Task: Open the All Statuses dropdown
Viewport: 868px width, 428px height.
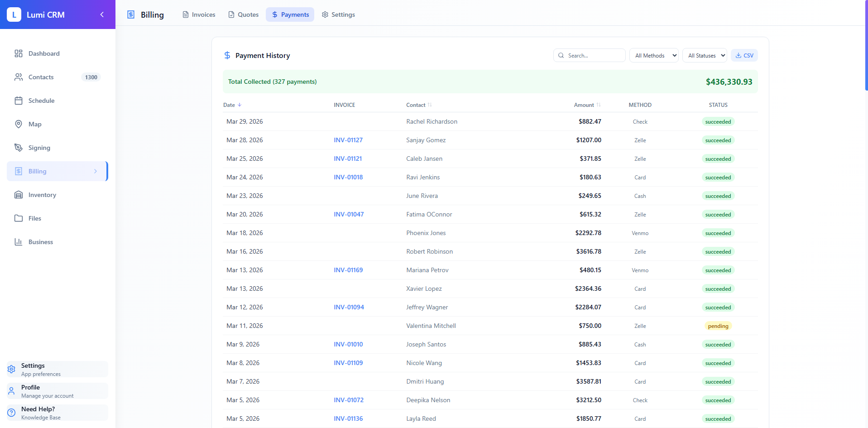Action: (x=705, y=55)
